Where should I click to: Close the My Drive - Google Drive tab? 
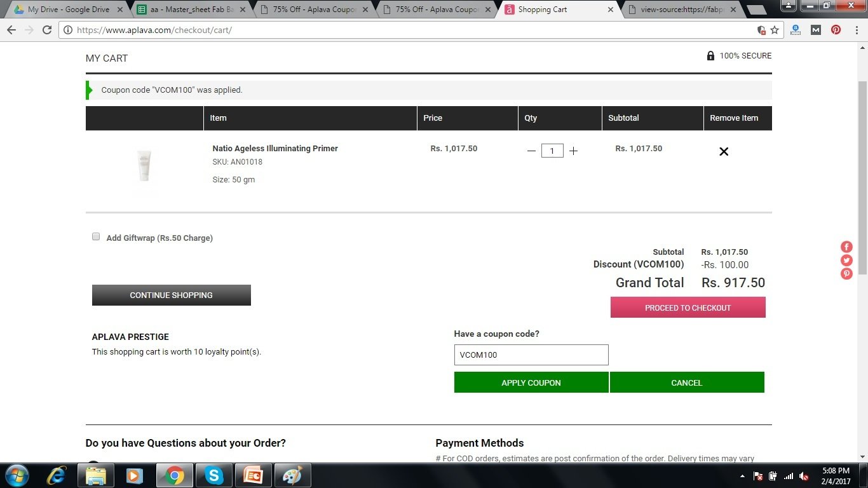click(x=120, y=10)
